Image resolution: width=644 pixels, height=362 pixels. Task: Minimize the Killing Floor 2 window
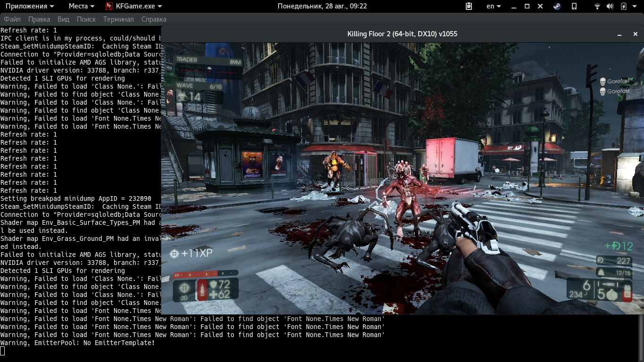tap(619, 34)
